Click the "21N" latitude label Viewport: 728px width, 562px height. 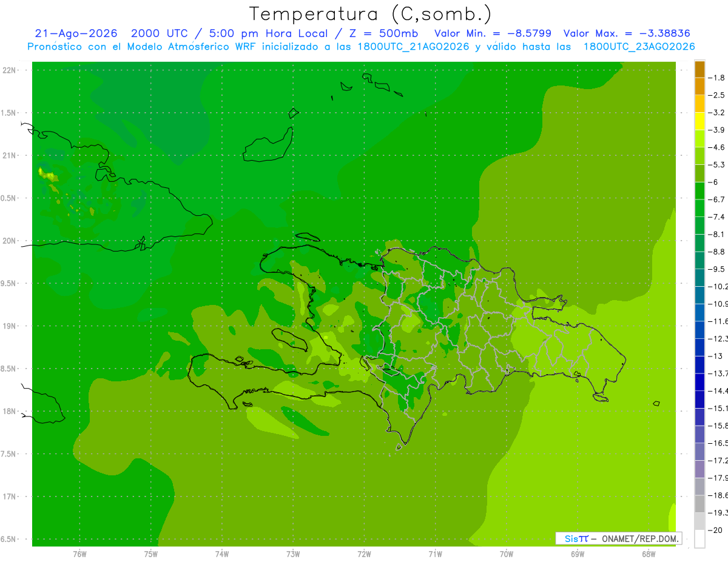coord(9,155)
